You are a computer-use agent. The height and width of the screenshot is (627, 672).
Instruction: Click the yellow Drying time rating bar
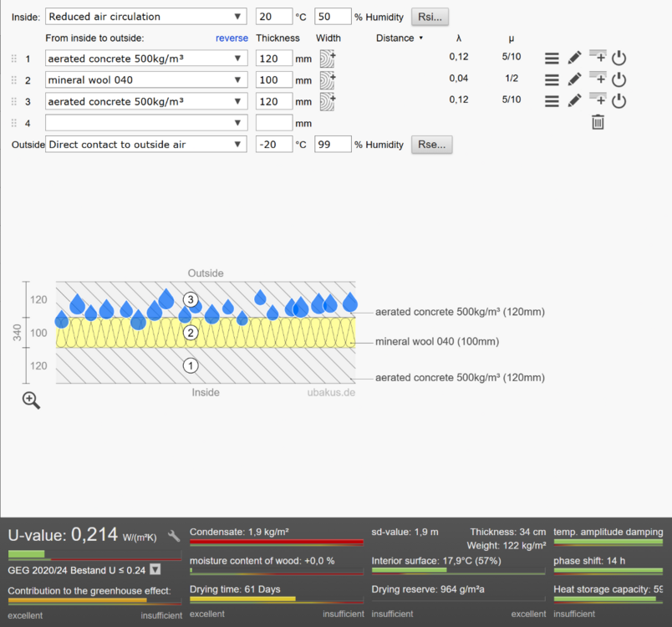click(x=242, y=599)
